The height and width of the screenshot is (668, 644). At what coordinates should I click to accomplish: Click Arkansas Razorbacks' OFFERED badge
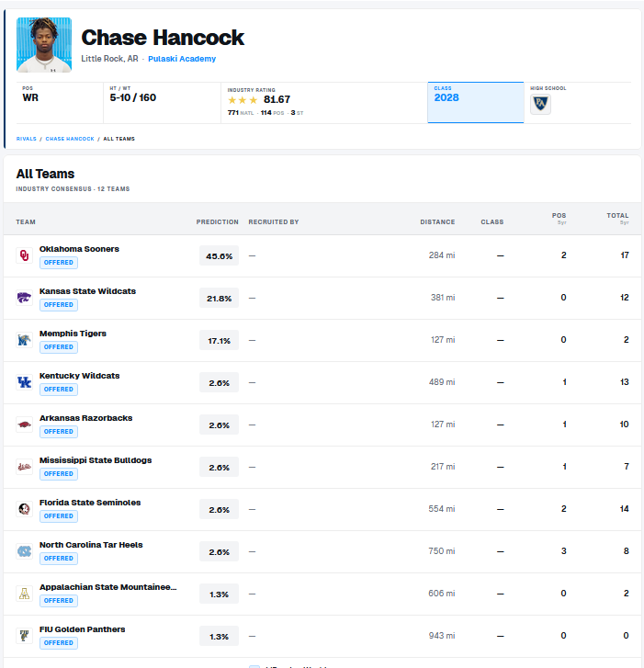(x=59, y=432)
